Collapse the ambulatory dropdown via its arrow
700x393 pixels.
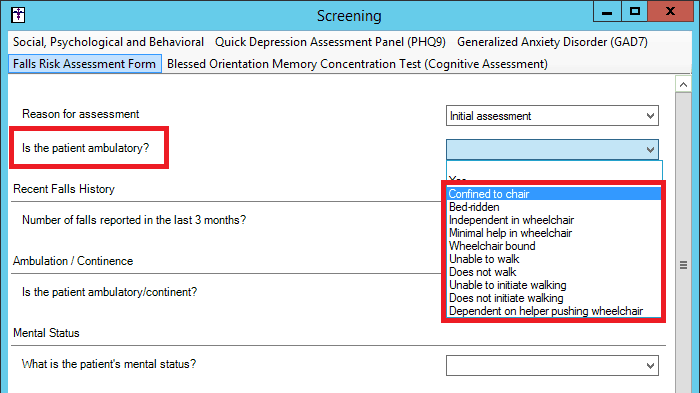pos(650,150)
